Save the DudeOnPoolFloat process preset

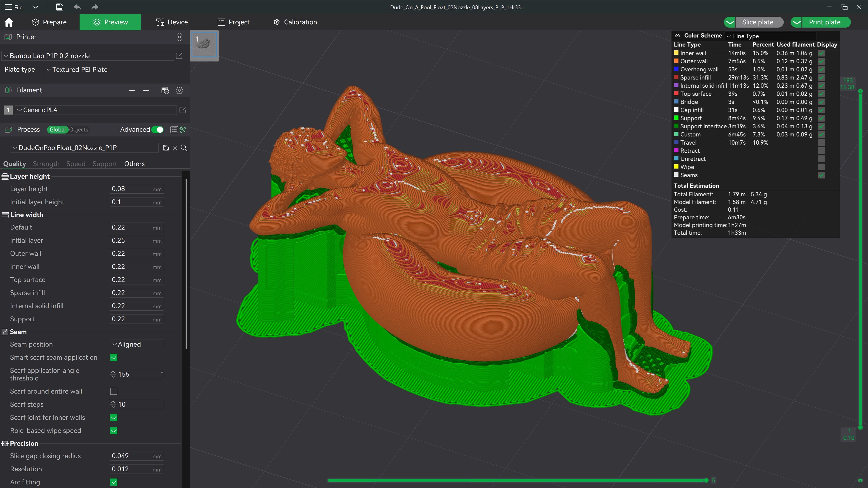165,148
